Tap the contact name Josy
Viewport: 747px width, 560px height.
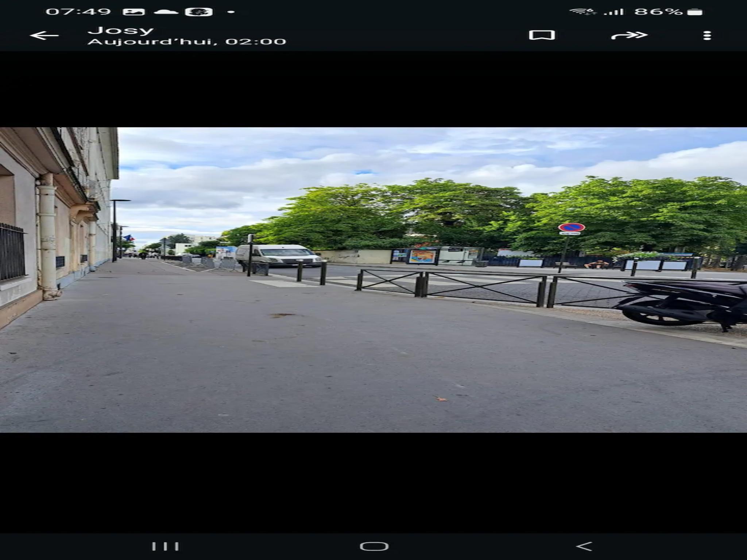[120, 30]
